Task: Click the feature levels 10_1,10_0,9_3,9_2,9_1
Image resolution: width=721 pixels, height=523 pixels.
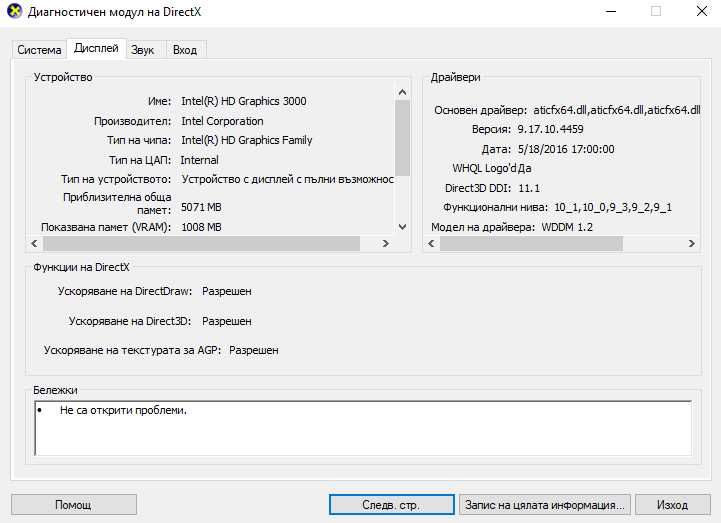Action: (613, 207)
